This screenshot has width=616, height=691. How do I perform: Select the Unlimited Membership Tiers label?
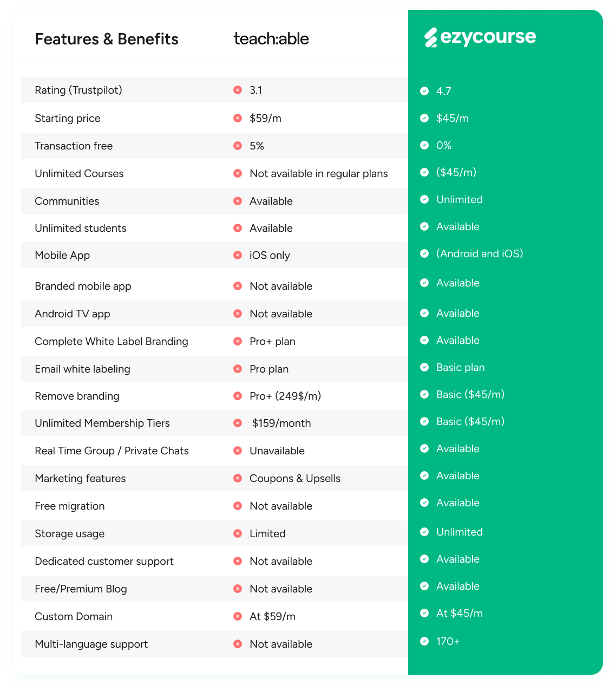click(102, 423)
